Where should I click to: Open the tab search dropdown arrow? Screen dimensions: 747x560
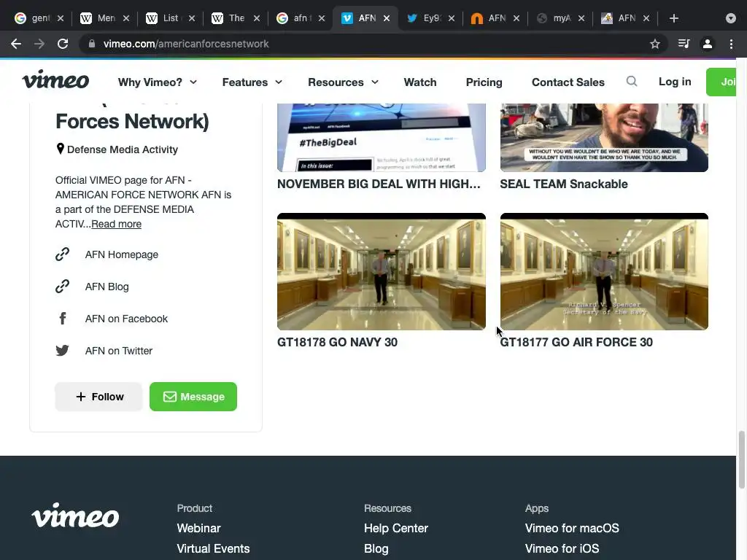(731, 18)
